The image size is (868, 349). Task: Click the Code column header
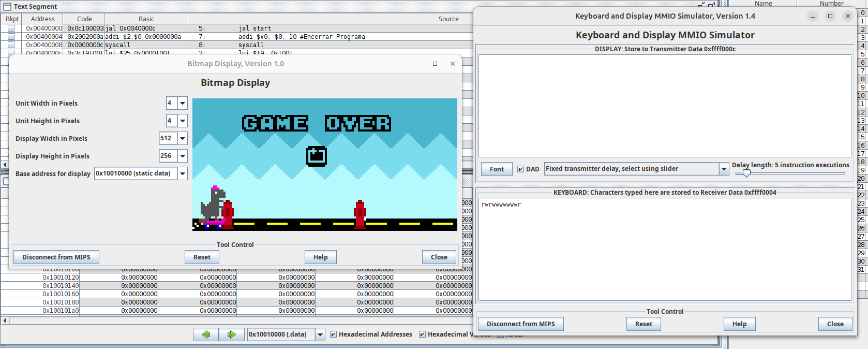(84, 19)
